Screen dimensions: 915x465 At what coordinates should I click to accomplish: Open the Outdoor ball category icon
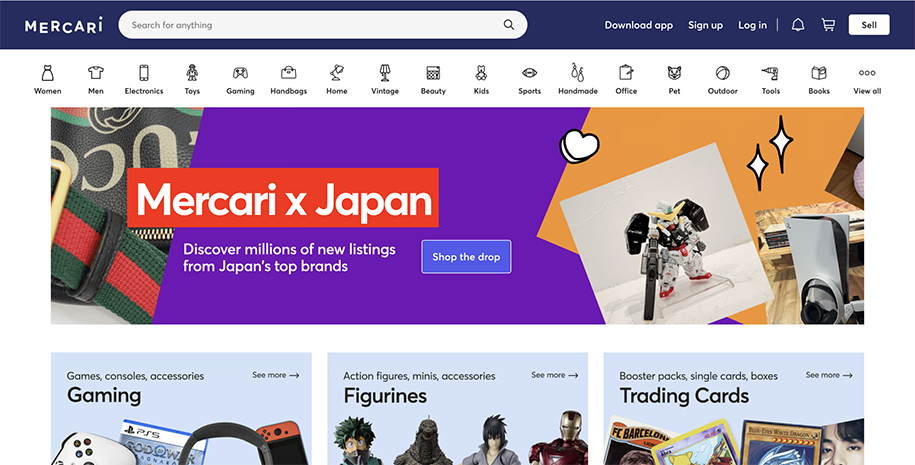point(722,74)
